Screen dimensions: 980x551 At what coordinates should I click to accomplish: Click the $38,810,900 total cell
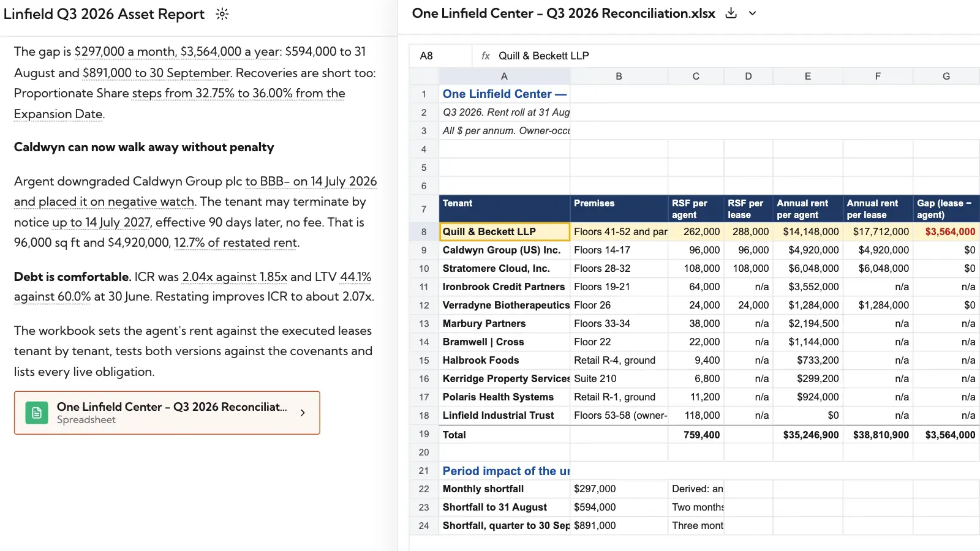[878, 435]
